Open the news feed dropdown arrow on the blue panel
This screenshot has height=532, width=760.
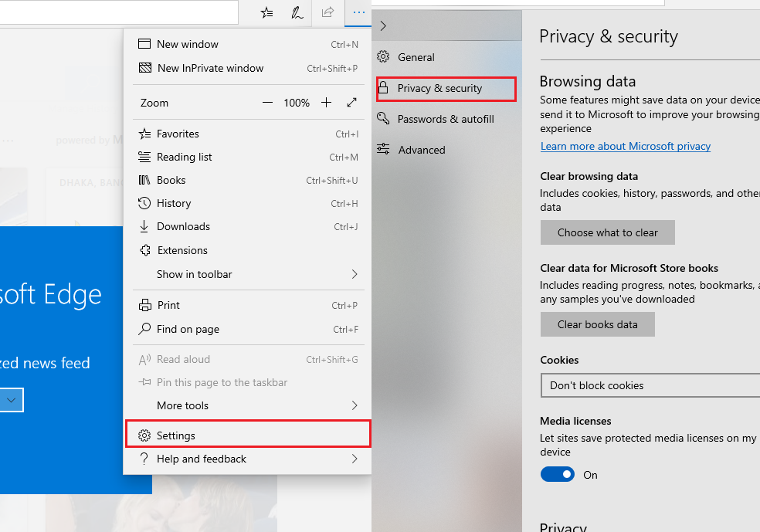[11, 400]
